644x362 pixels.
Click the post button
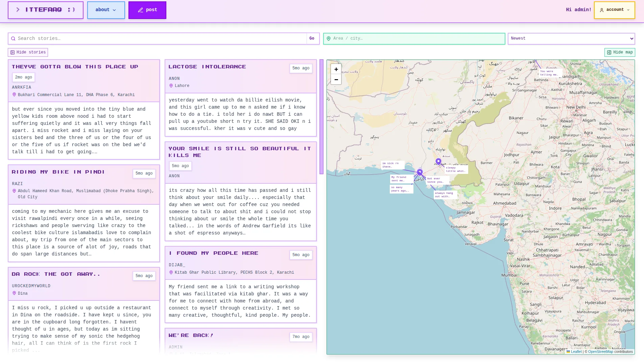pos(147,10)
